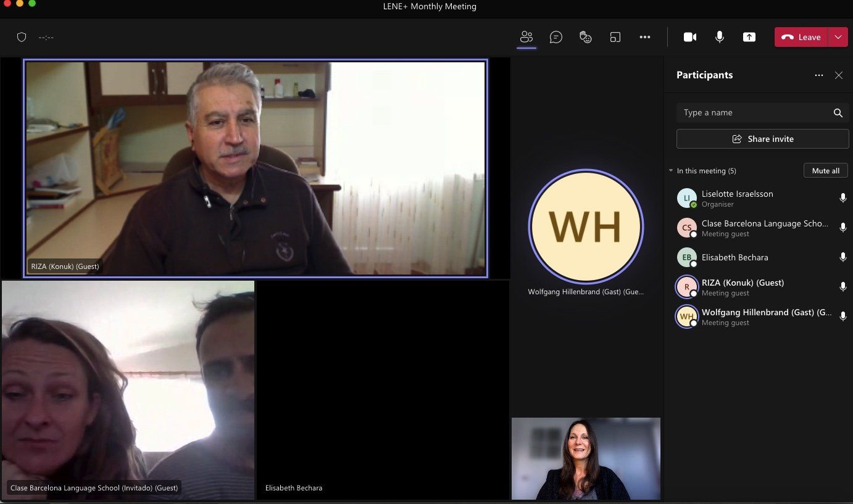Viewport: 853px width, 504px height.
Task: Click the CS avatar in participant list
Action: tap(687, 228)
